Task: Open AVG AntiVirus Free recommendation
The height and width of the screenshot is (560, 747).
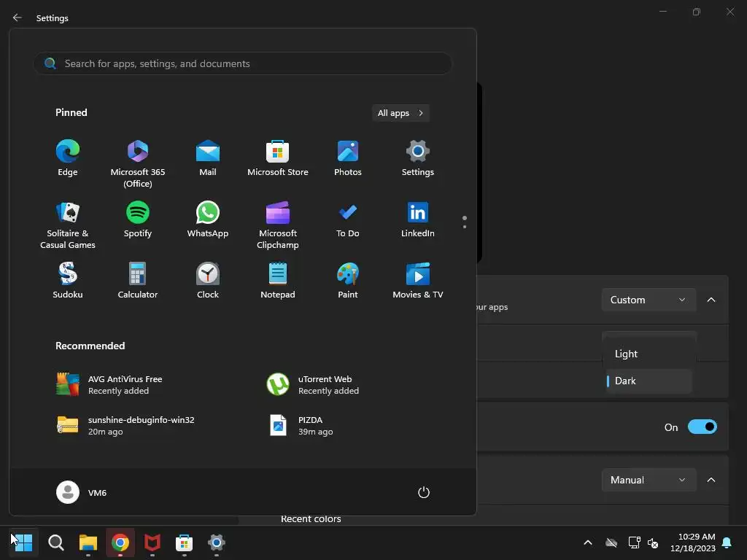Action: 109,385
